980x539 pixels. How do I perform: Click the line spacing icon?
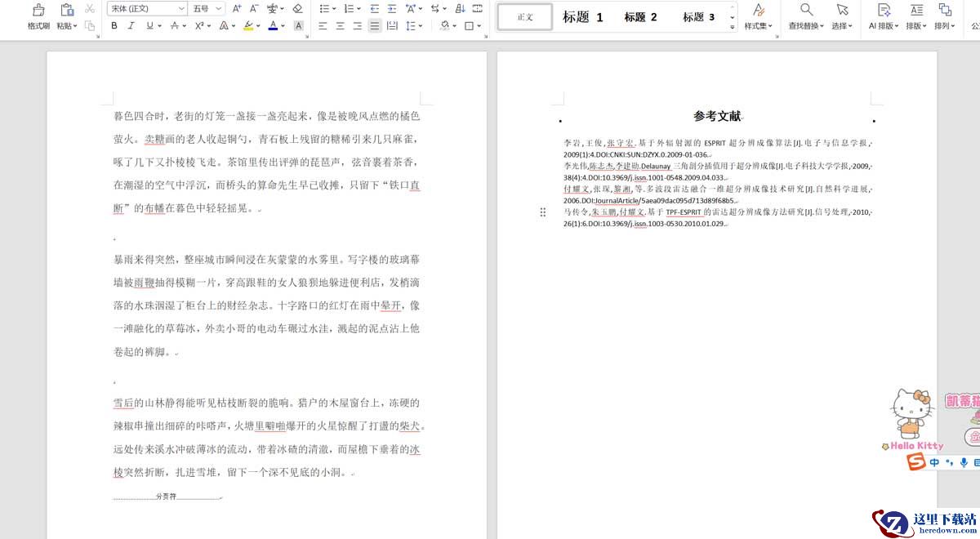click(411, 25)
